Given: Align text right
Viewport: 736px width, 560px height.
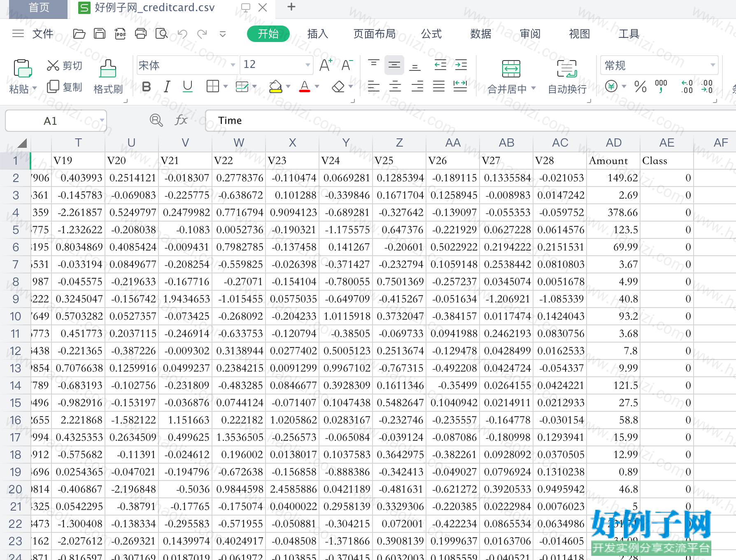Looking at the screenshot, I should pos(417,86).
